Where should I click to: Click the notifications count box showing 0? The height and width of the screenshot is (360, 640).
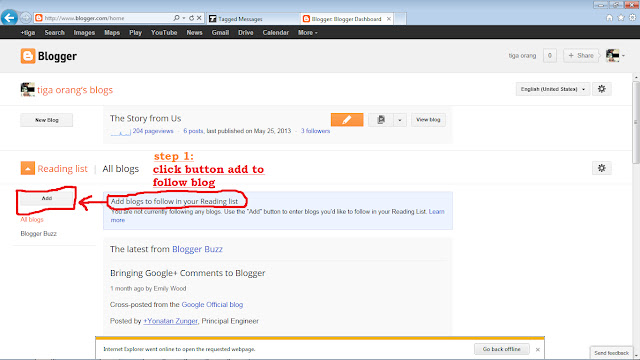click(x=550, y=56)
